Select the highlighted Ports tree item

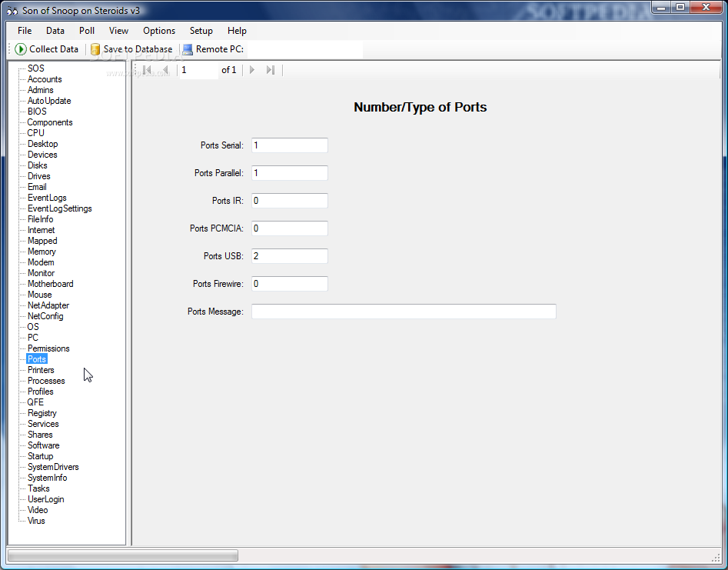pos(37,359)
